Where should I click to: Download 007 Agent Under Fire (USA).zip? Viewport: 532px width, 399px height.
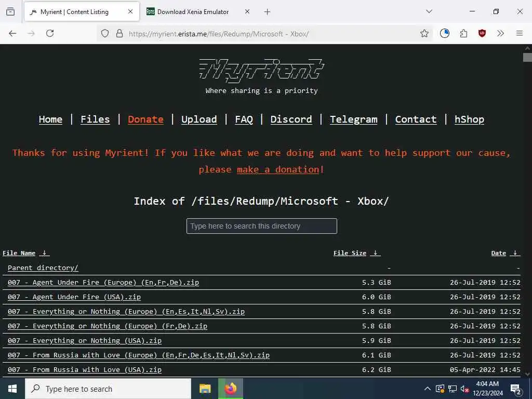(x=74, y=297)
